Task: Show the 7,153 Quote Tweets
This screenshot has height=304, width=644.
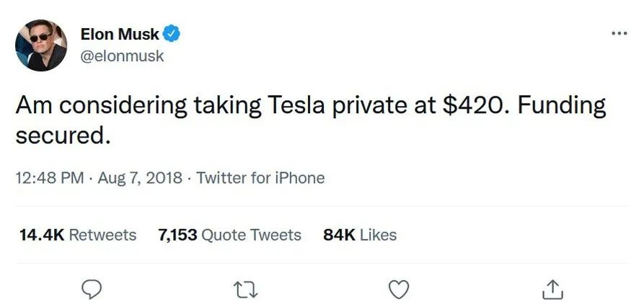Action: coord(229,235)
